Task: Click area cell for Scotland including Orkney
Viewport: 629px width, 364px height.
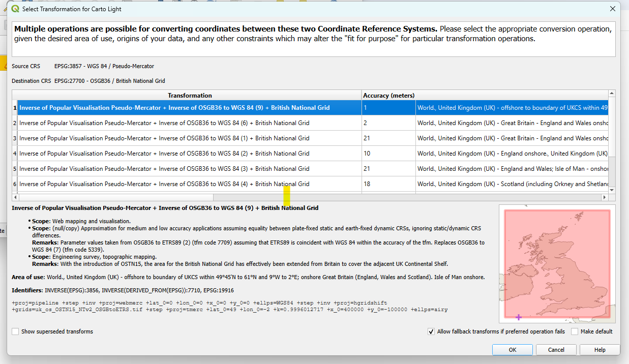Action: (x=512, y=184)
